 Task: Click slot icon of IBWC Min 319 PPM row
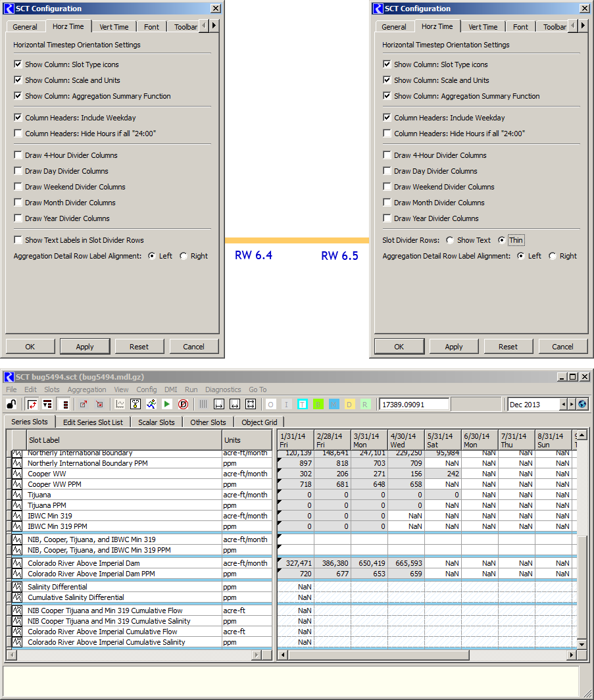[17, 526]
